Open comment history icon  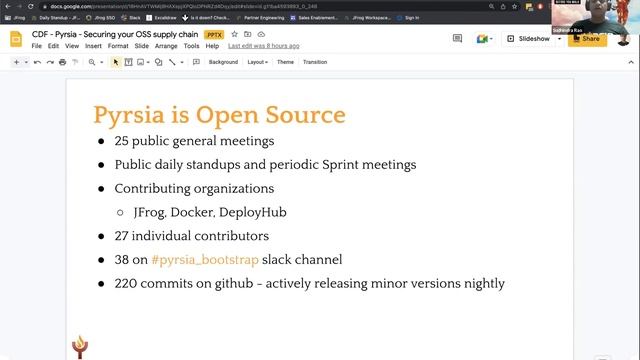tap(457, 38)
